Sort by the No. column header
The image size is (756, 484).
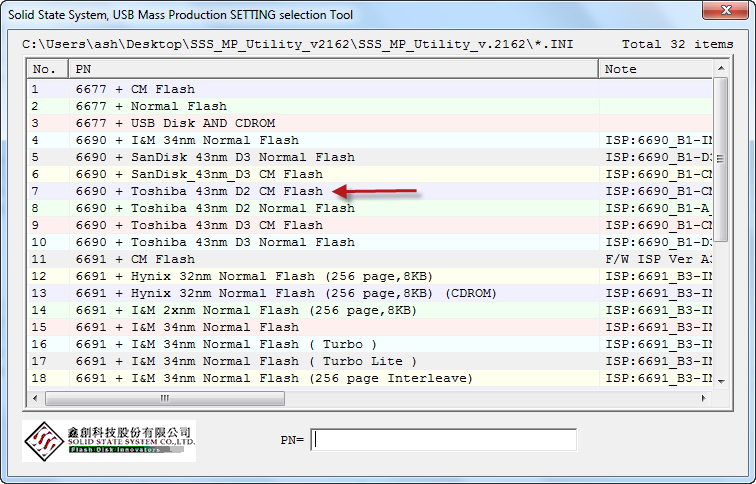point(48,69)
